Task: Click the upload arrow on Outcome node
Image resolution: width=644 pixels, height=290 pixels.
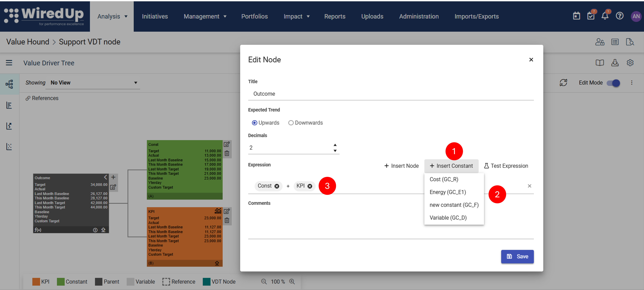Action: coord(103,230)
